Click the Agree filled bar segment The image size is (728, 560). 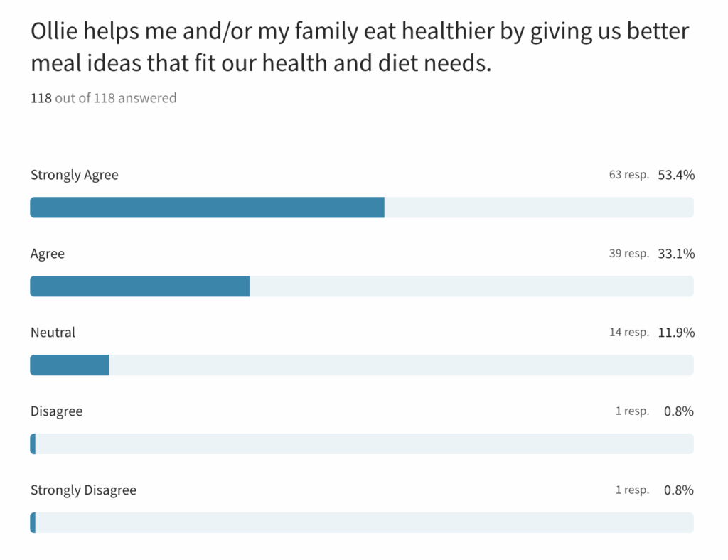pyautogui.click(x=140, y=286)
